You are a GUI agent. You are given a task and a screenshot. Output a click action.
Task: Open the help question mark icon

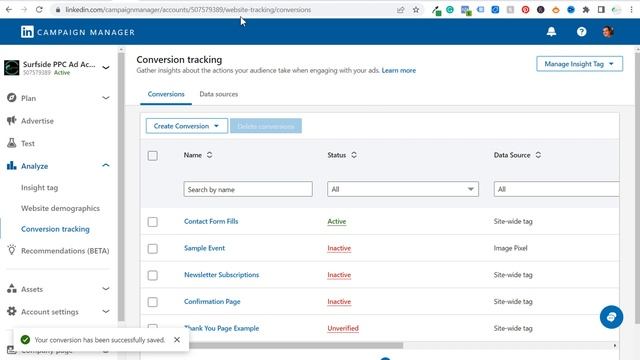pos(581,32)
